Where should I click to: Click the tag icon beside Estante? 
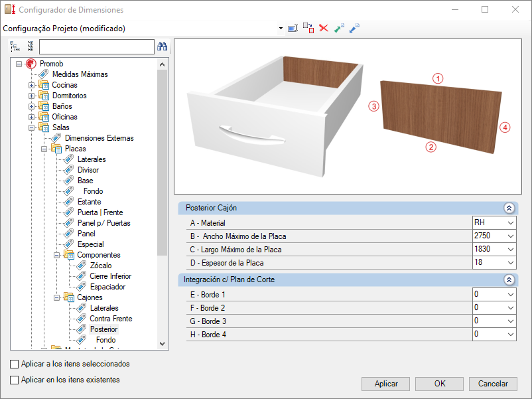(69, 202)
